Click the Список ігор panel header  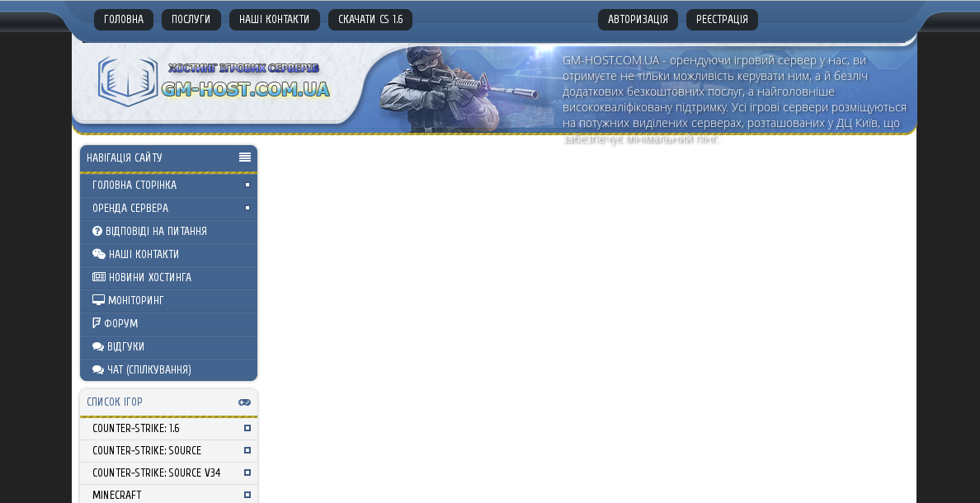tap(169, 402)
